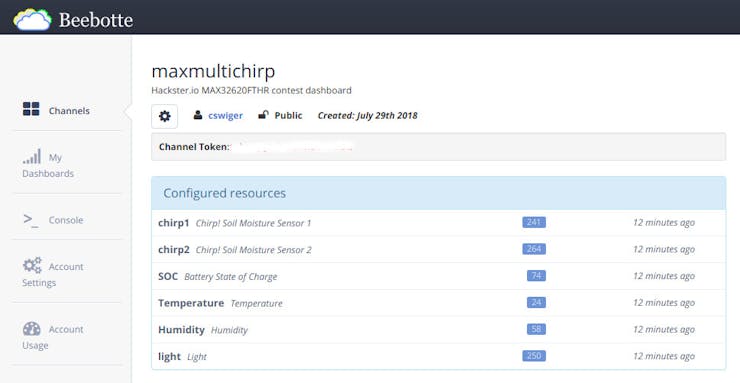The image size is (740, 383).
Task: Click the Account Usage gauge icon
Action: coord(32,328)
